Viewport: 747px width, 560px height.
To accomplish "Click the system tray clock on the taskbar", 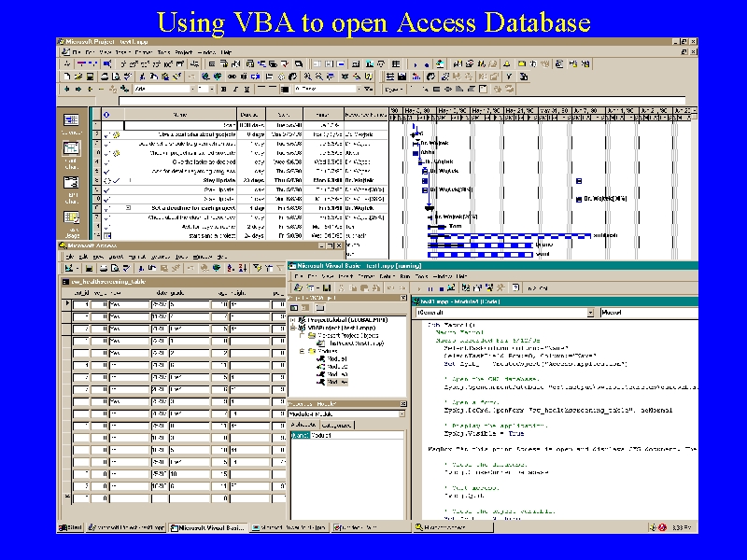I will pos(682,527).
